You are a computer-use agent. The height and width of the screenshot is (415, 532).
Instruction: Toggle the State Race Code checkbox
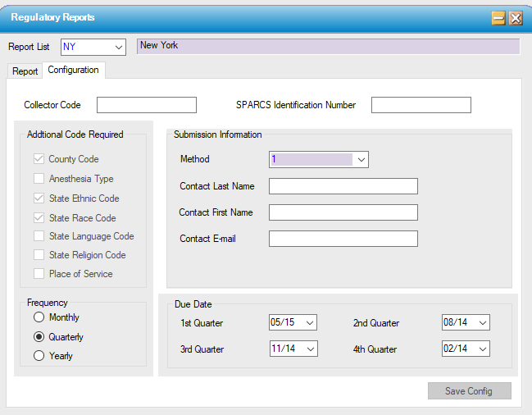(x=39, y=218)
